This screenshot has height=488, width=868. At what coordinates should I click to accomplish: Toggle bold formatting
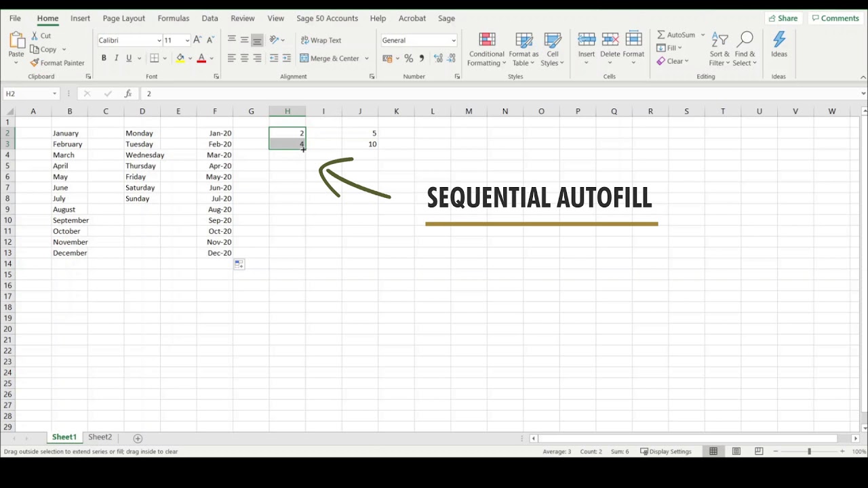104,58
